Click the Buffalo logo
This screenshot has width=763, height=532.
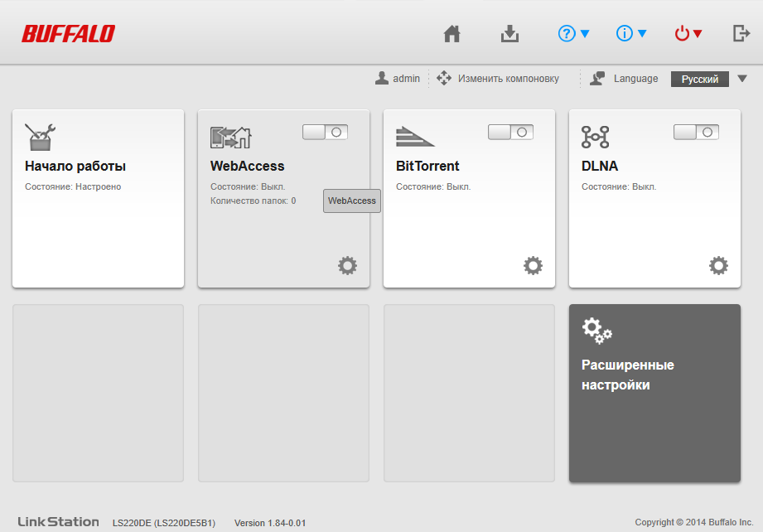click(68, 34)
